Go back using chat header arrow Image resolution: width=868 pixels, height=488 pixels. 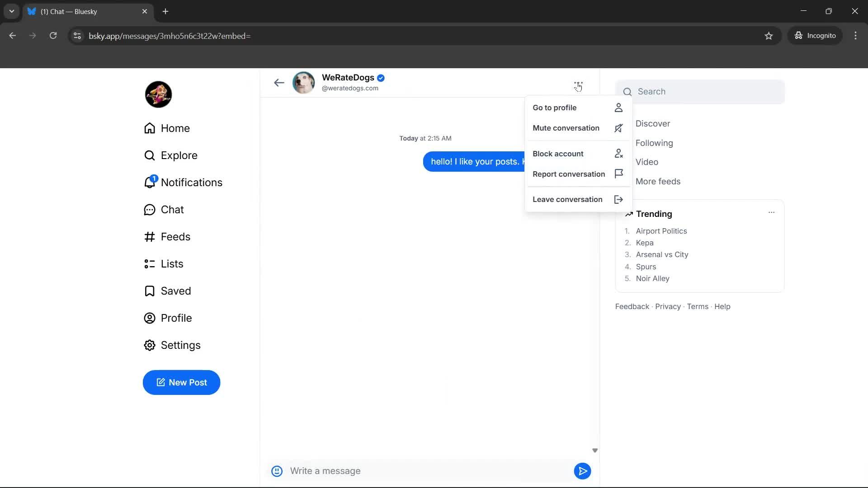pos(279,83)
